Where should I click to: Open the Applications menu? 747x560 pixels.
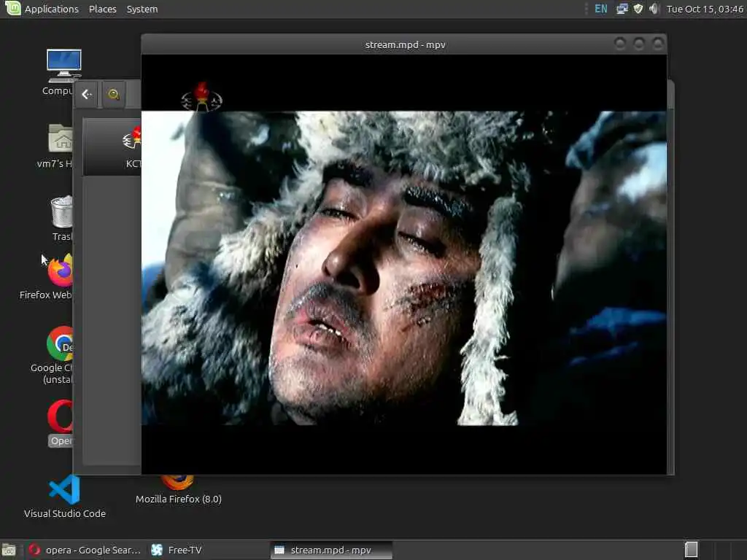pos(52,9)
